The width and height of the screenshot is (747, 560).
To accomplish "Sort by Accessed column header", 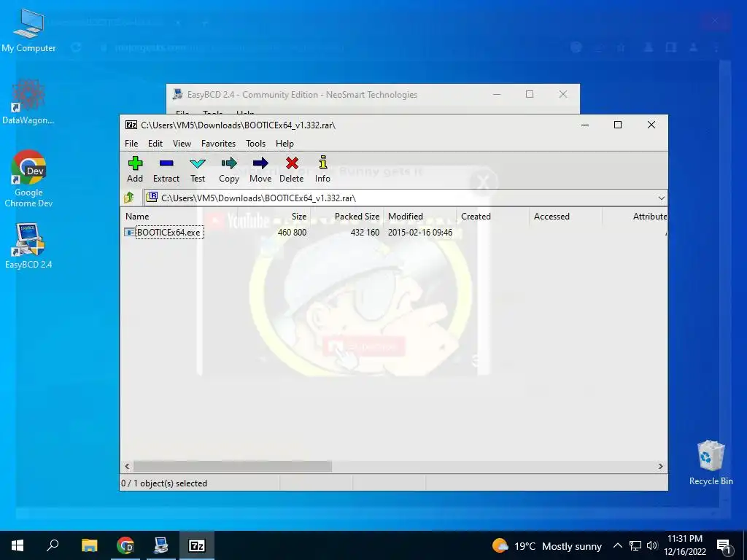I will coord(551,216).
